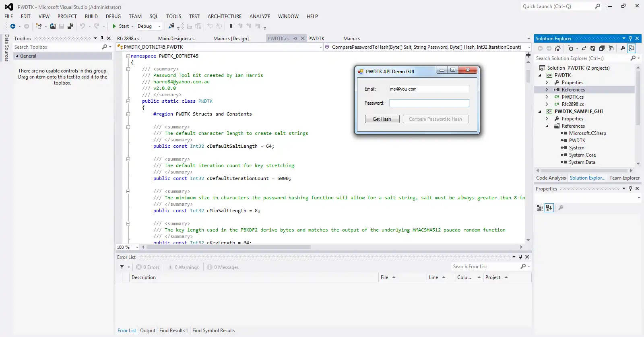Toggle the 0 Warnings filter
644x337 pixels.
click(184, 267)
